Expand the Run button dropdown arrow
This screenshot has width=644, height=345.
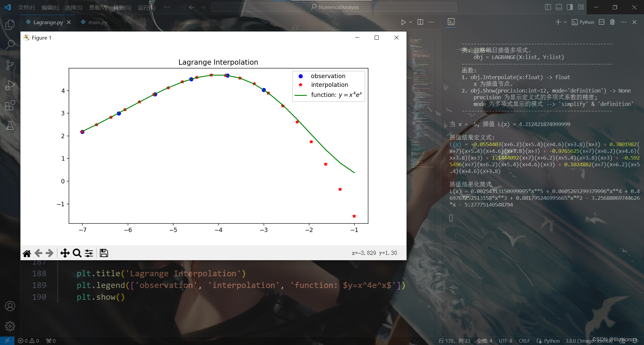pyautogui.click(x=411, y=22)
